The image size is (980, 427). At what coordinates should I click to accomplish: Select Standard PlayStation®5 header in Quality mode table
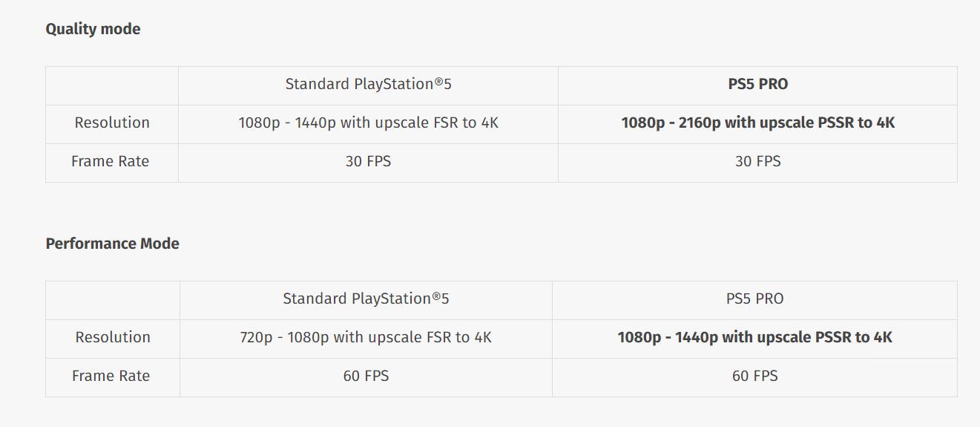368,84
